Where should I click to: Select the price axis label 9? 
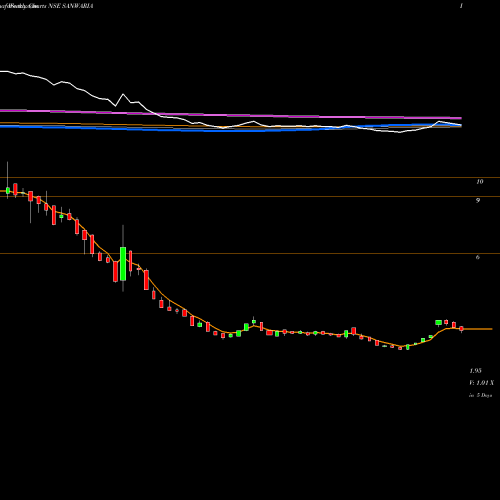pos(478,200)
